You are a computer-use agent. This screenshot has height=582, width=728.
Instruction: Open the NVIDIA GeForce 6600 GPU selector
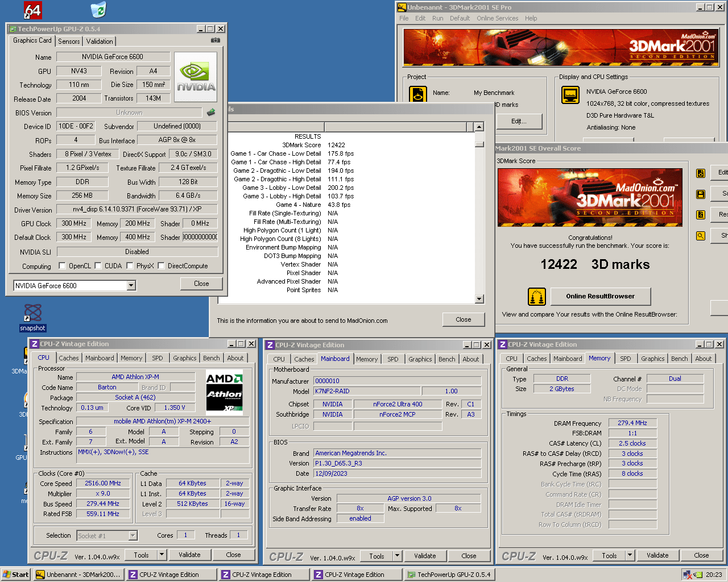[x=75, y=285]
